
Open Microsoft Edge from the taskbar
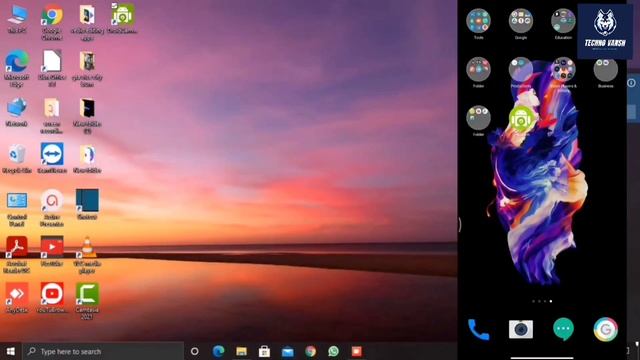(x=218, y=351)
